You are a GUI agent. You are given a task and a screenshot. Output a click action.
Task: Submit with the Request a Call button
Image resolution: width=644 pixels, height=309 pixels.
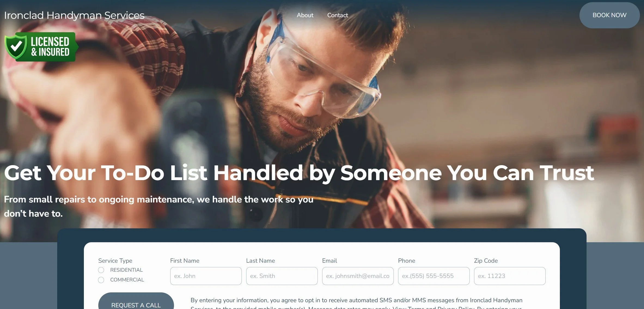coord(136,301)
